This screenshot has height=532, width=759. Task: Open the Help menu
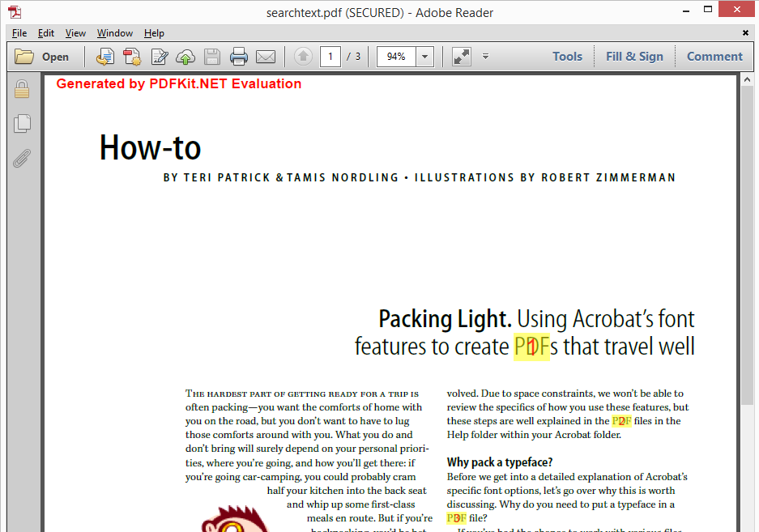(x=154, y=33)
